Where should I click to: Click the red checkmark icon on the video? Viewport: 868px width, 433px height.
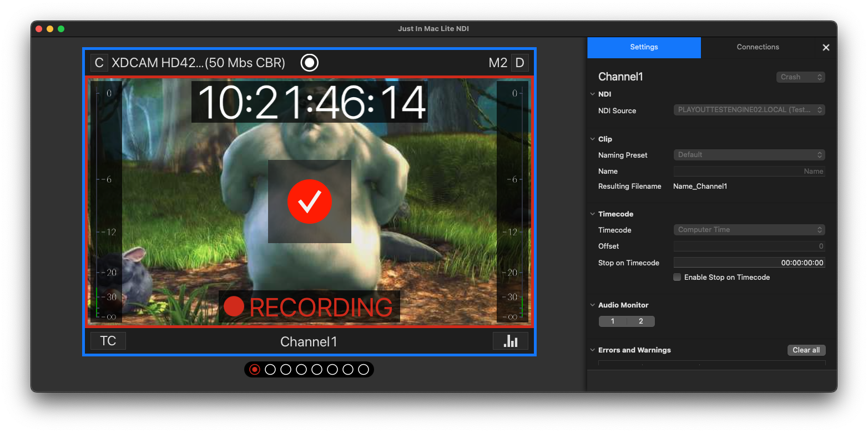[310, 202]
